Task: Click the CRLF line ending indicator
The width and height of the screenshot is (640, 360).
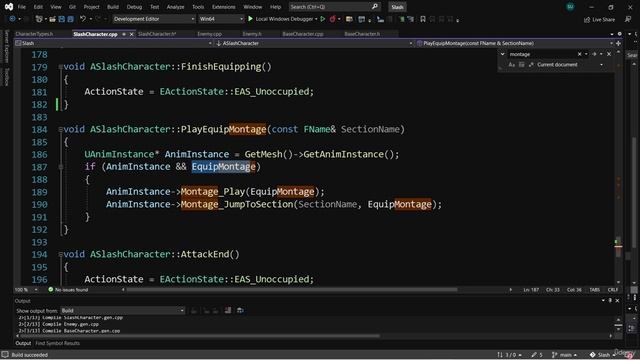Action: (x=613, y=290)
